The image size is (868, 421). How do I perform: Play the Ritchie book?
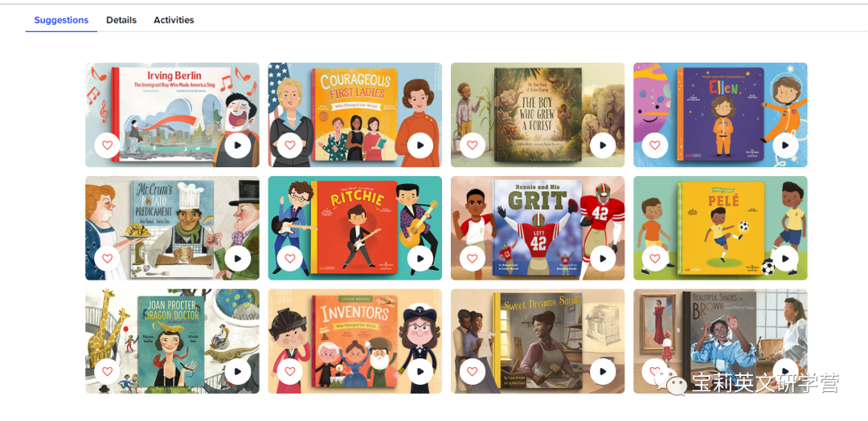click(420, 259)
